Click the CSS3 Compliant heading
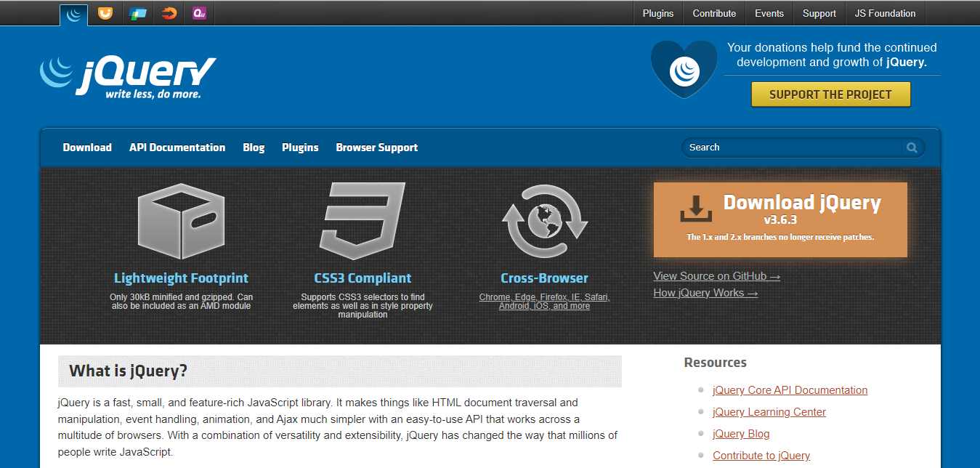 click(363, 278)
